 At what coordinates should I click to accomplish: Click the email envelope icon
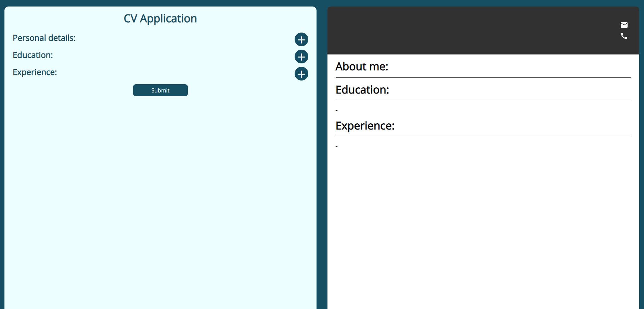(x=624, y=25)
